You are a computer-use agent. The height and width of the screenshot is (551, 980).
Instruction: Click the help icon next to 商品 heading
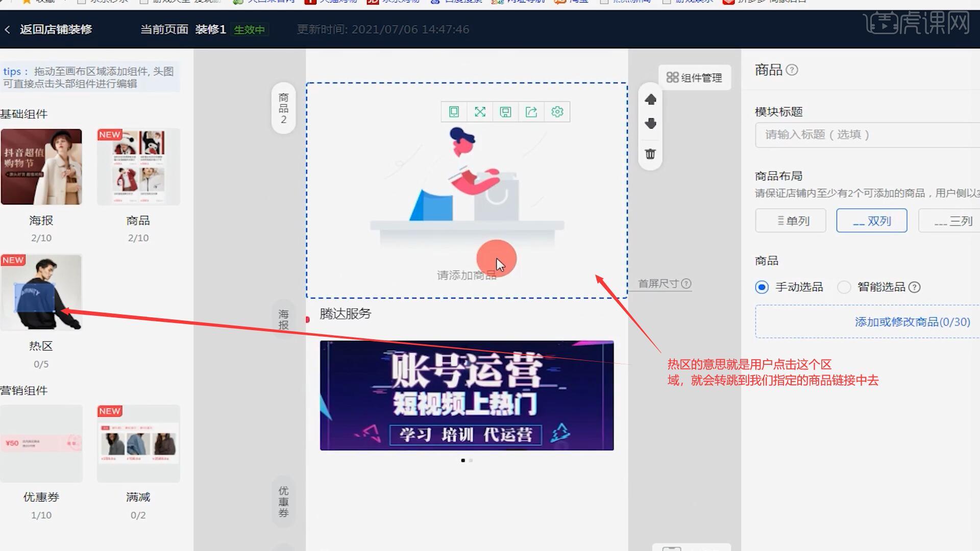pos(792,70)
